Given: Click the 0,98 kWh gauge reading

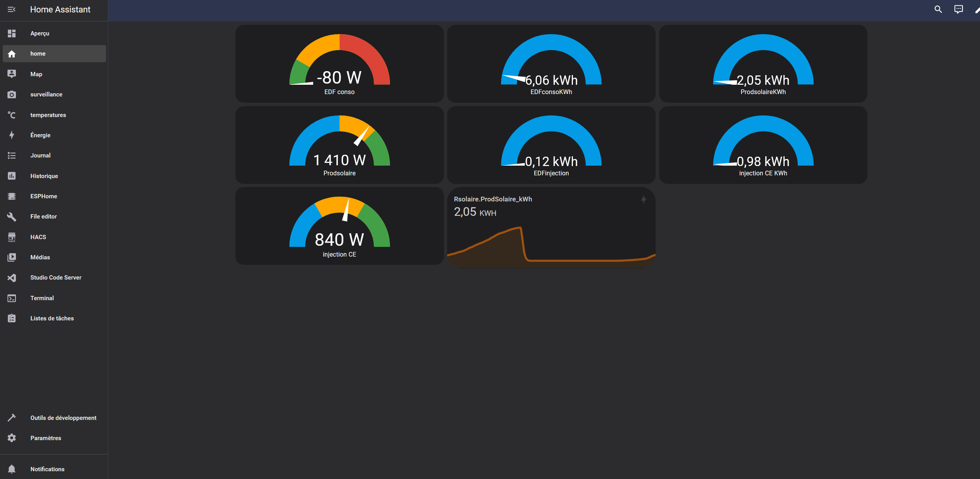Looking at the screenshot, I should (763, 161).
